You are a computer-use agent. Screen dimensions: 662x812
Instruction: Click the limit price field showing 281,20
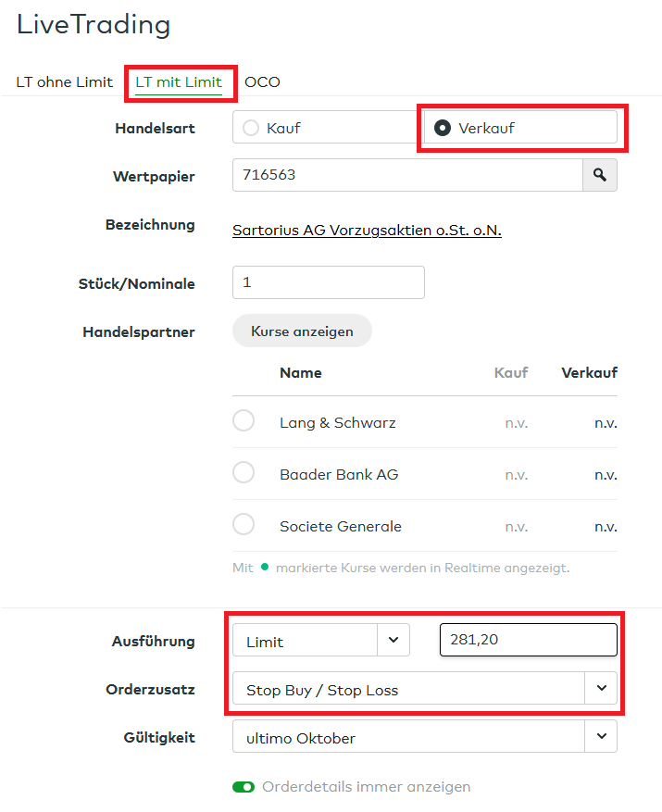(x=528, y=641)
